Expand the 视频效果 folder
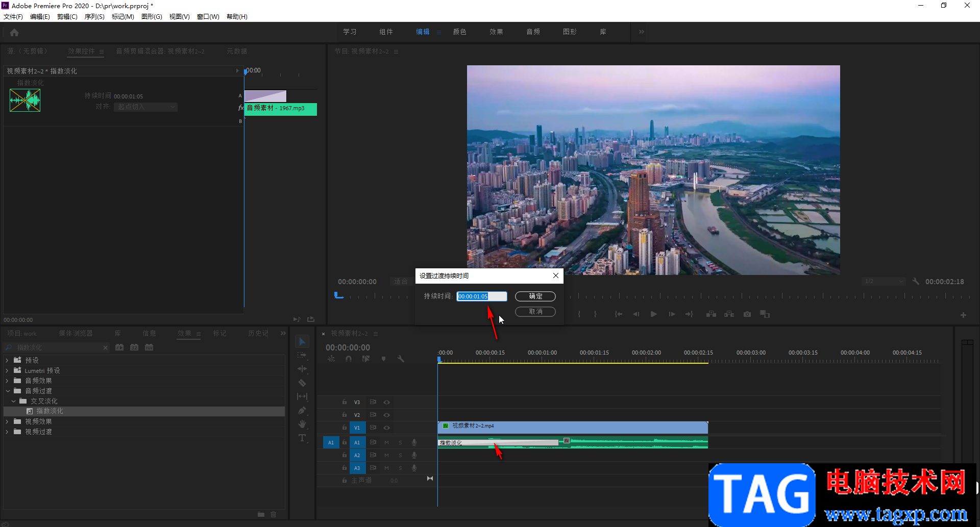This screenshot has height=527, width=980. tap(7, 421)
